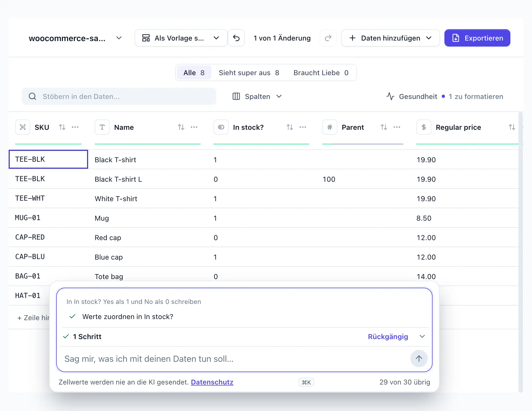Image resolution: width=532 pixels, height=411 pixels.
Task: Open the Datenschutz link
Action: pos(212,382)
